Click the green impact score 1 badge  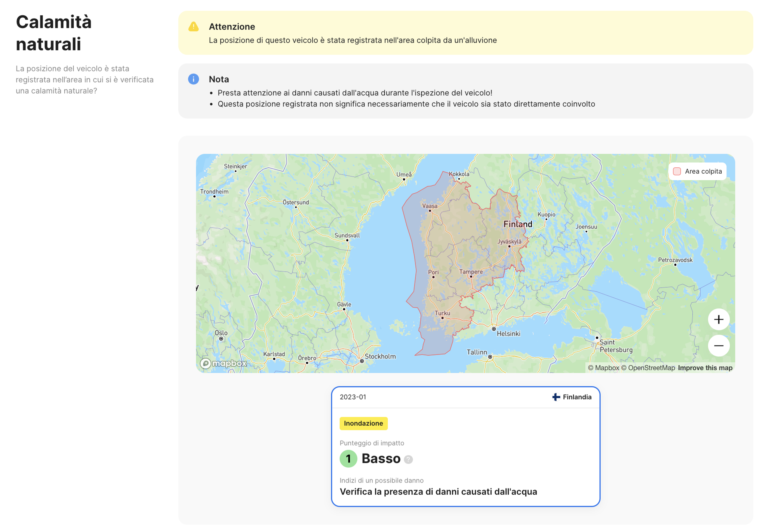[348, 459]
